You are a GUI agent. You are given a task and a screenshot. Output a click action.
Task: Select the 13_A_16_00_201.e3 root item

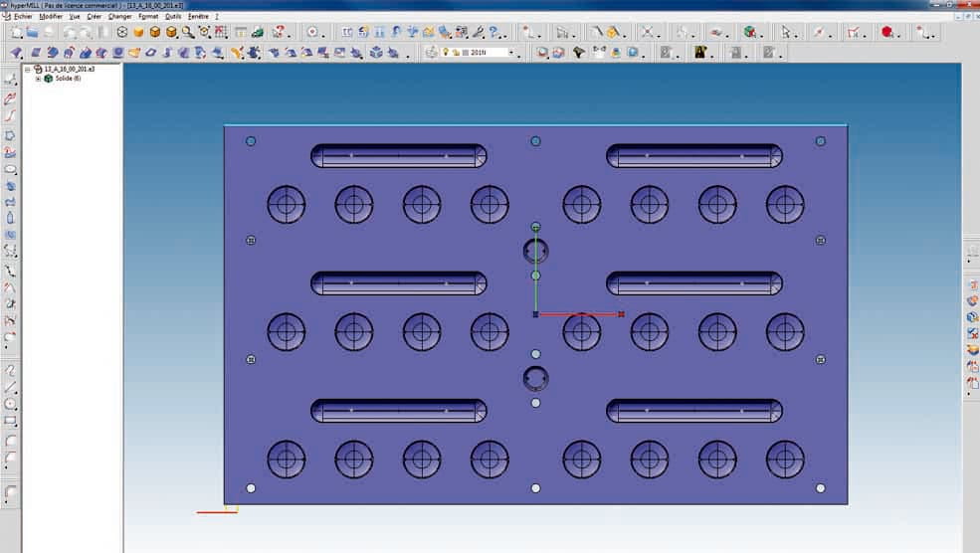[x=70, y=70]
